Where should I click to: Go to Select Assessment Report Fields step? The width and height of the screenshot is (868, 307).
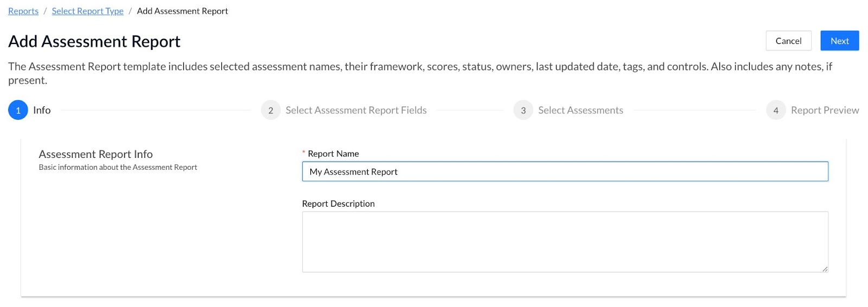coord(356,110)
